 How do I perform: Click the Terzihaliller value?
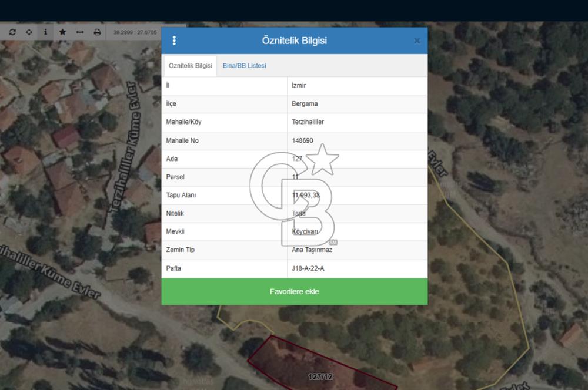click(x=308, y=122)
